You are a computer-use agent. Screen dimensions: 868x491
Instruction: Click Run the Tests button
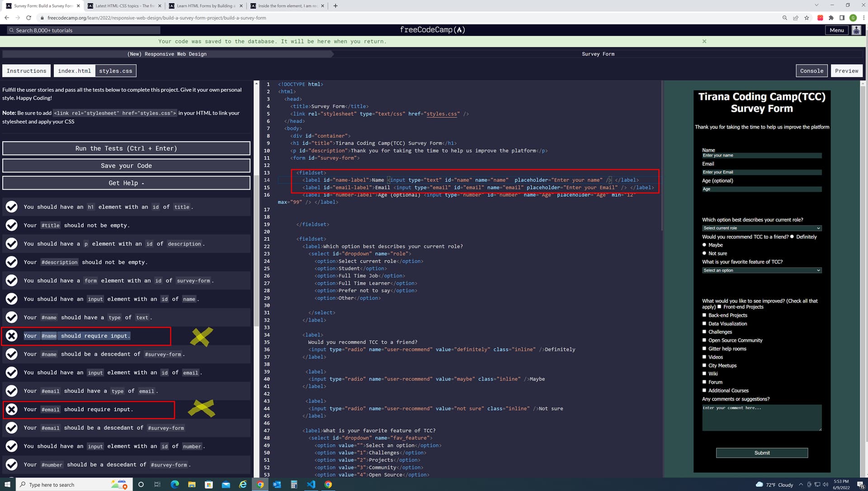[126, 148]
